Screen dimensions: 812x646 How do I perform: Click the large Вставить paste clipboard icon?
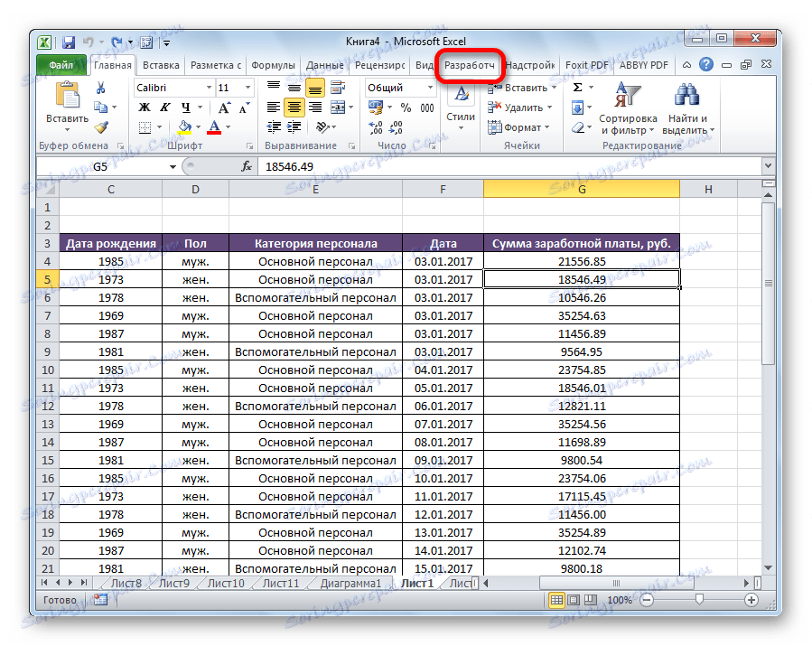[68, 97]
